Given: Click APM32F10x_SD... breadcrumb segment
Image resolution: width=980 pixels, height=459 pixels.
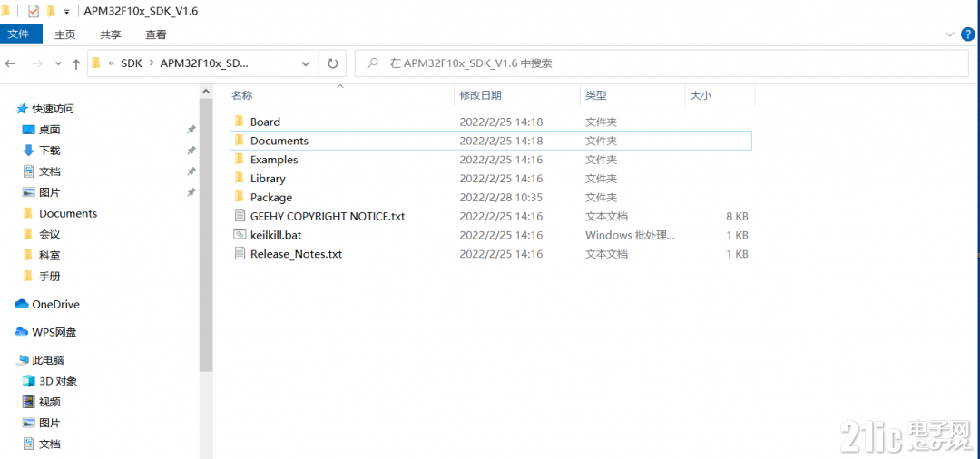Looking at the screenshot, I should pos(204,63).
